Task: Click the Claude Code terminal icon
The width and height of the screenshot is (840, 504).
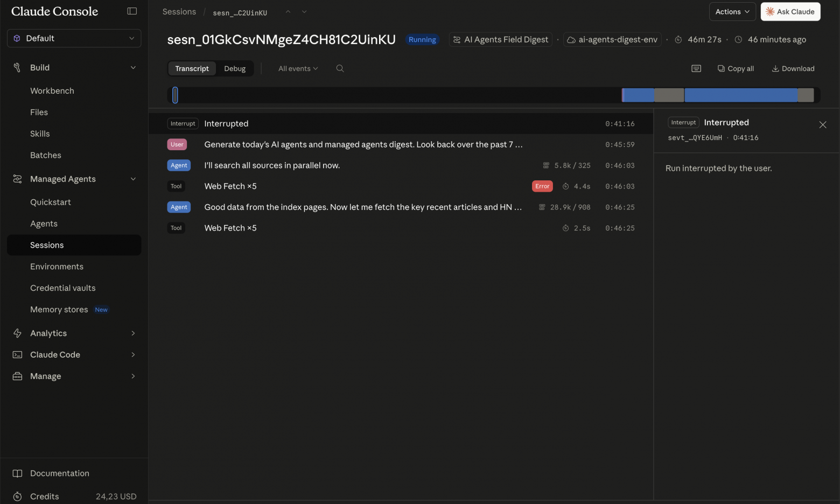Action: (17, 355)
